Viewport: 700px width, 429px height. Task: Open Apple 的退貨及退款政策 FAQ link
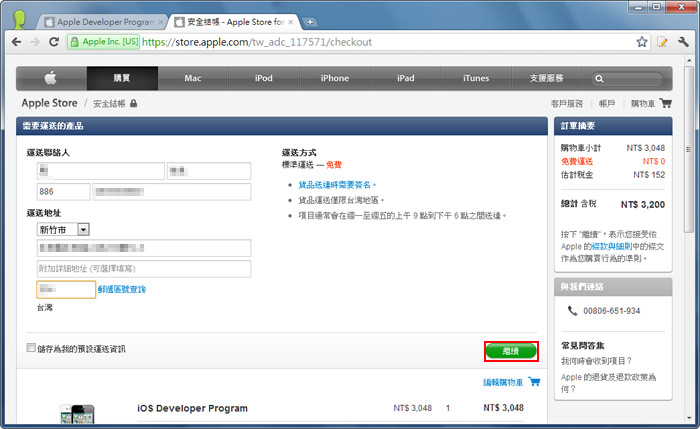(x=608, y=383)
